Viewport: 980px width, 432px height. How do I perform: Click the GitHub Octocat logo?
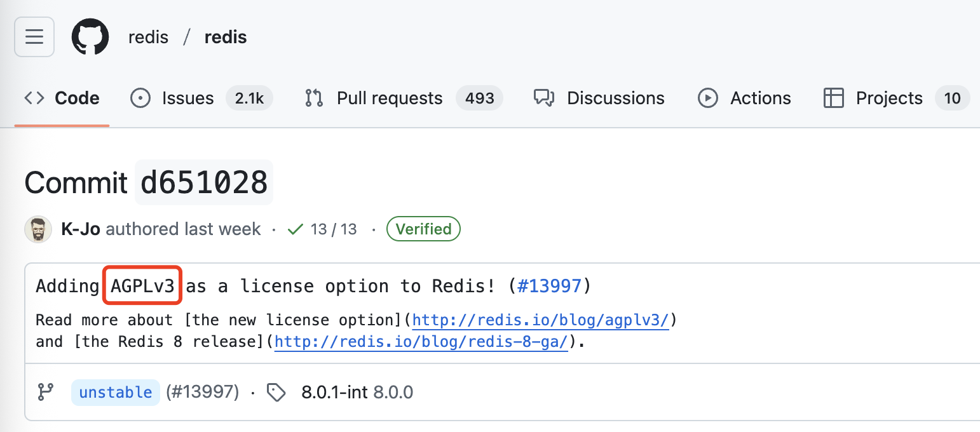coord(91,37)
